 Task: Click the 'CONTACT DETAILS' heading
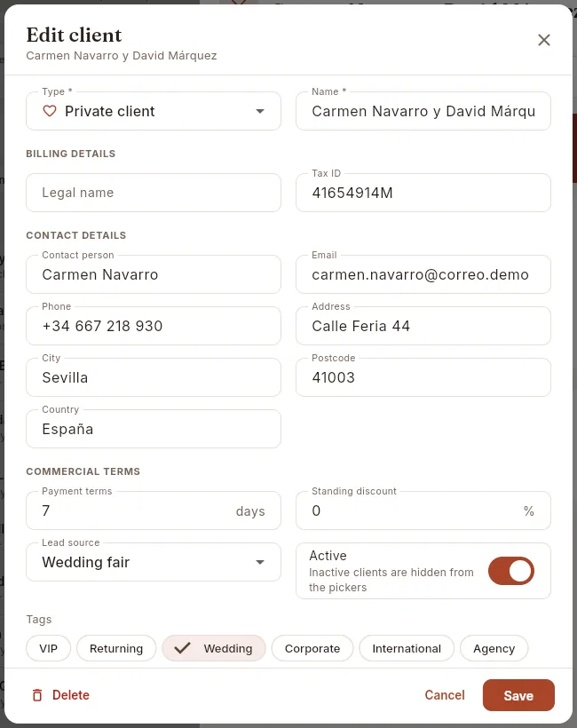click(76, 235)
